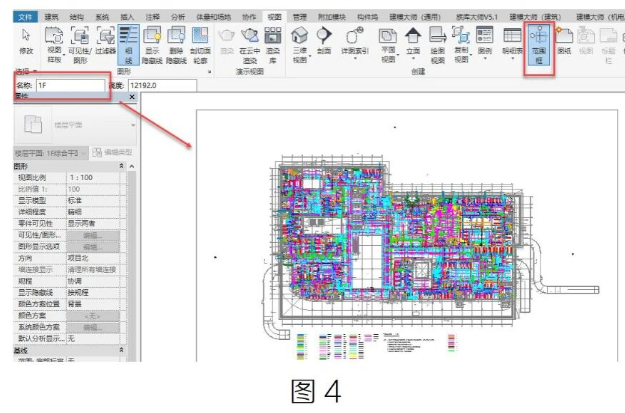Click 删除隐藏线 (Remove Hidden Lines) tool
This screenshot has width=625, height=413.
click(x=176, y=45)
